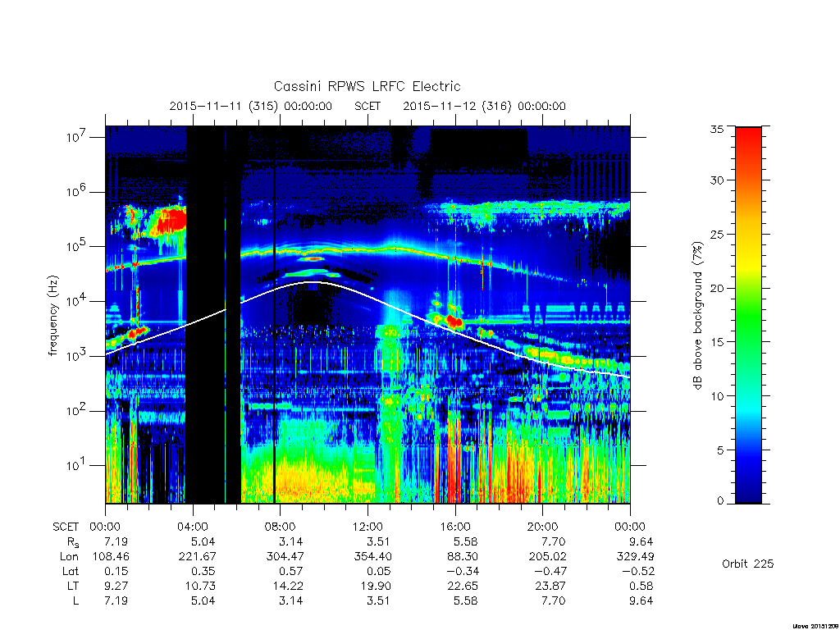
Task: Click the 'Orbit 225' label
Action: pos(748,564)
